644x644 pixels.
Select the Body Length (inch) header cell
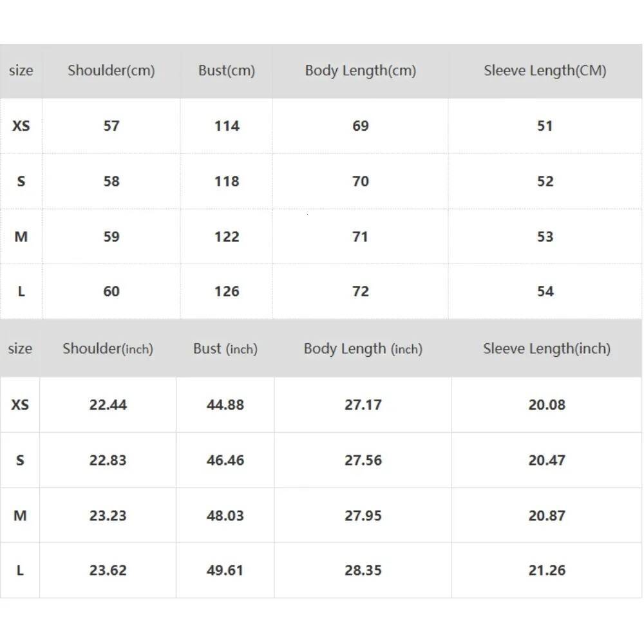363,349
